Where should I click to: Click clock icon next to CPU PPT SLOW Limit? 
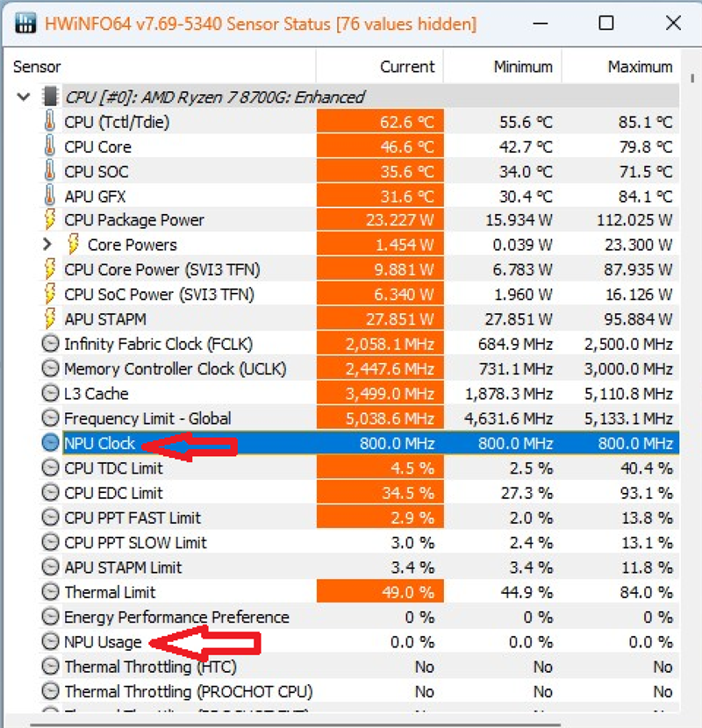tap(50, 542)
